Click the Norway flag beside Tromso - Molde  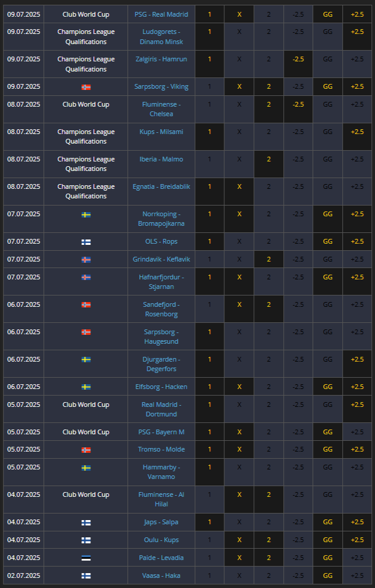pyautogui.click(x=86, y=450)
